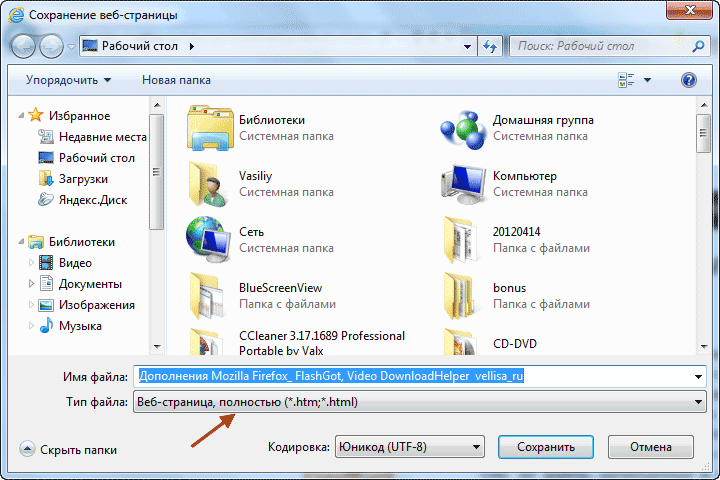The height and width of the screenshot is (480, 720).
Task: Open the address bar history dropdown
Action: (467, 46)
